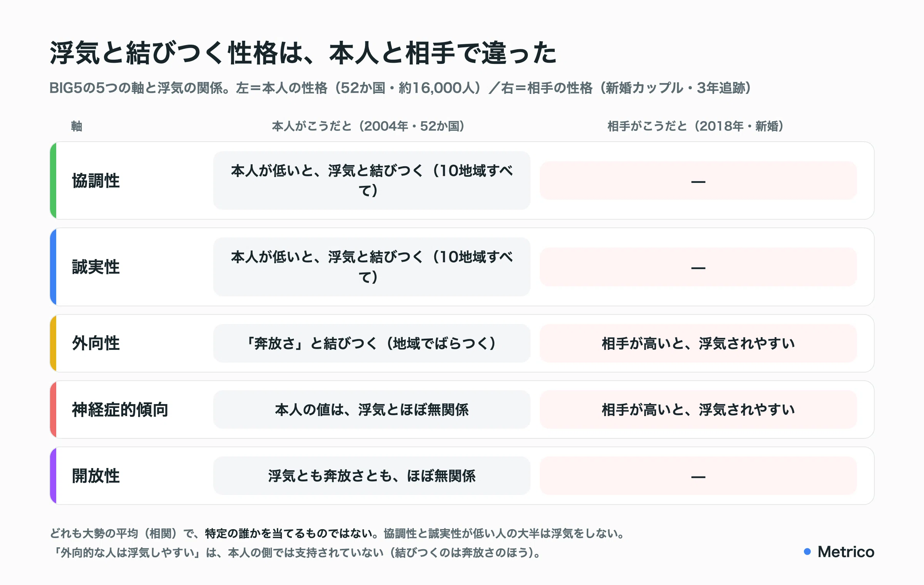Select the yellow color bar beside 外向性
This screenshot has width=924, height=585.
(x=53, y=343)
